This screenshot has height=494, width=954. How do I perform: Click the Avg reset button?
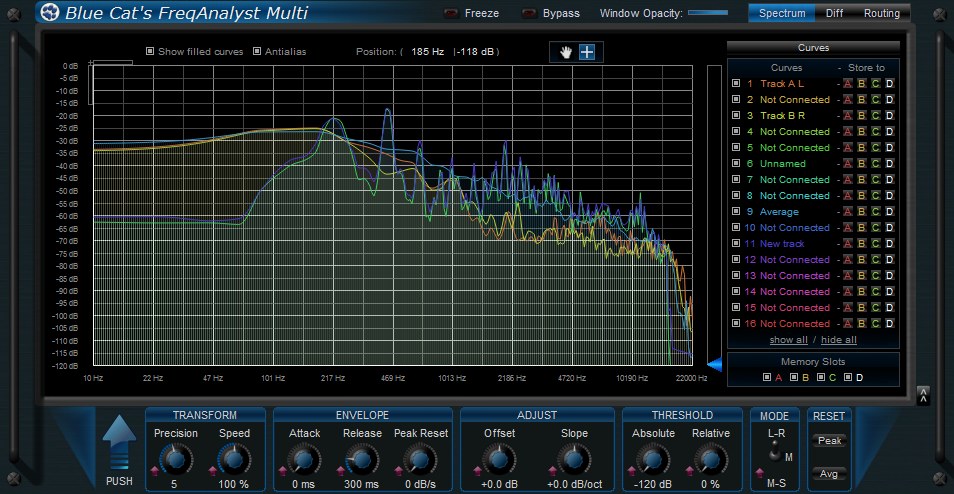829,473
